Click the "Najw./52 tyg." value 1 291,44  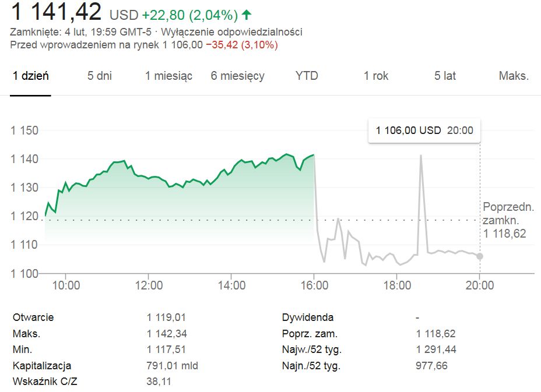click(x=436, y=349)
